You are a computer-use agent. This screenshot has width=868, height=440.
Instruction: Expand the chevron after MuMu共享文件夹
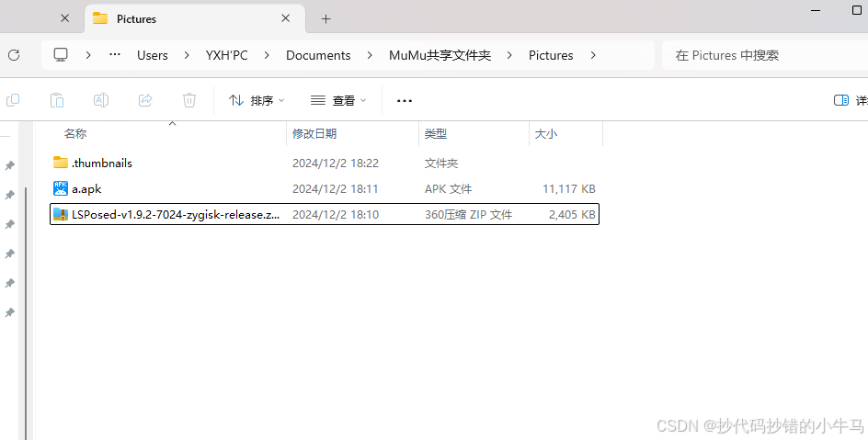pyautogui.click(x=509, y=55)
